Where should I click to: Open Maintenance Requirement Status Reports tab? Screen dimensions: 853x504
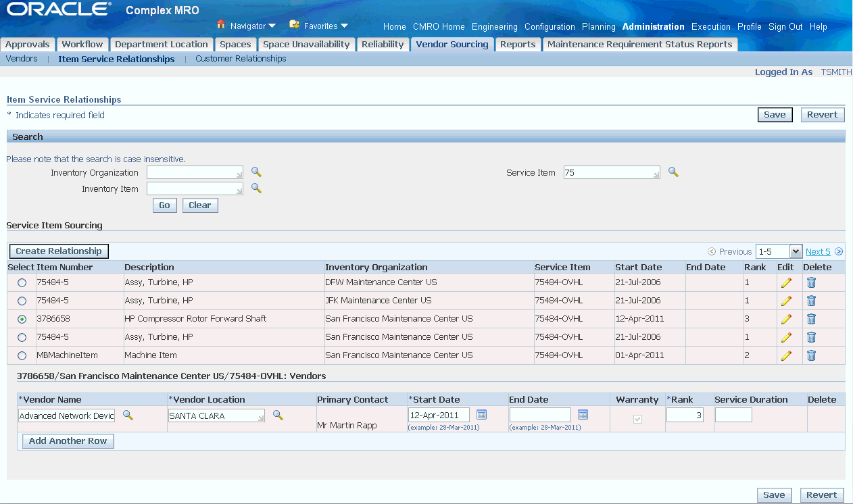[639, 45]
